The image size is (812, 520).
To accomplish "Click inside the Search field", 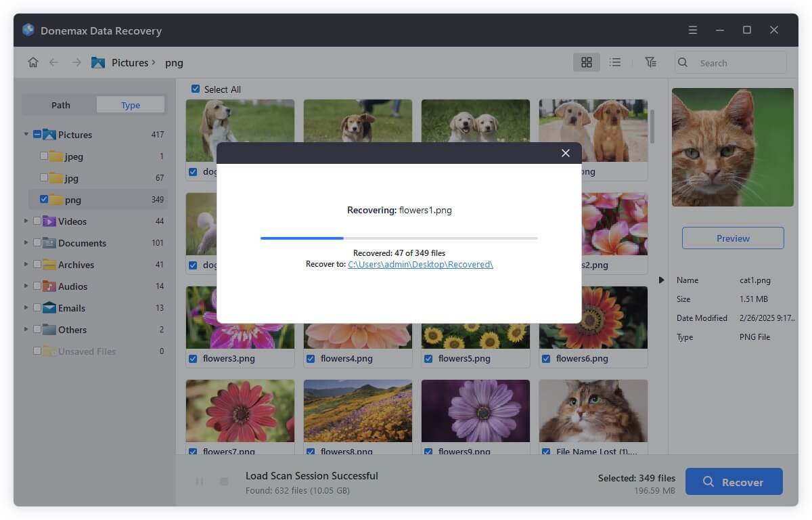I will pos(730,62).
